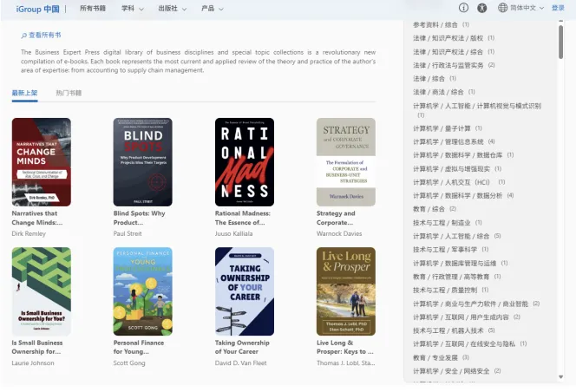Image resolution: width=576 pixels, height=392 pixels.
Task: Open the Rational Madness book cover
Action: (x=245, y=162)
